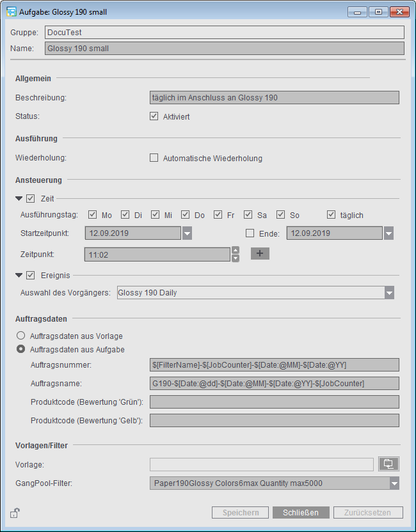The width and height of the screenshot is (416, 532).
Task: Minimize the Aufgabe window
Action: [357, 12]
